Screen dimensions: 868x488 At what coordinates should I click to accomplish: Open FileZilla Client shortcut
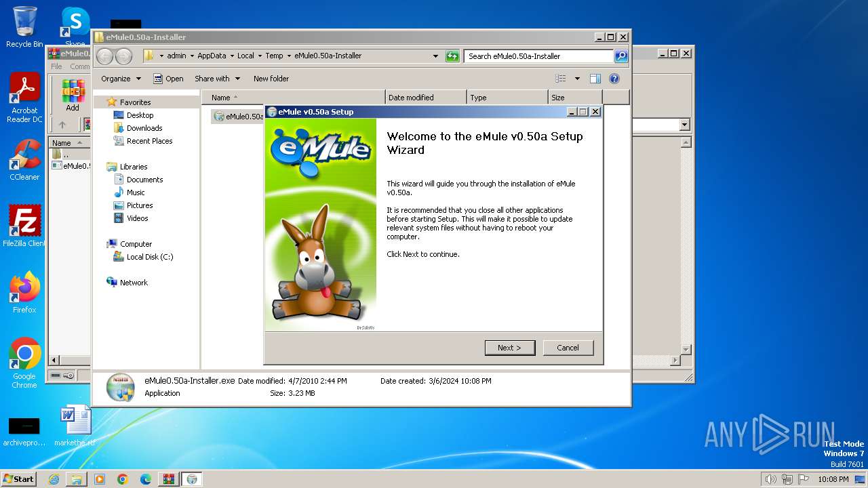(x=24, y=226)
